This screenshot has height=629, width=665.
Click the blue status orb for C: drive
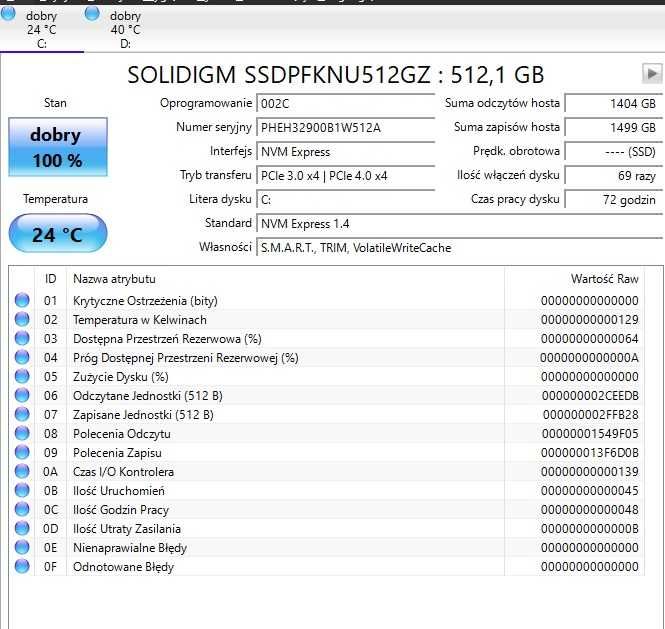tap(8, 14)
